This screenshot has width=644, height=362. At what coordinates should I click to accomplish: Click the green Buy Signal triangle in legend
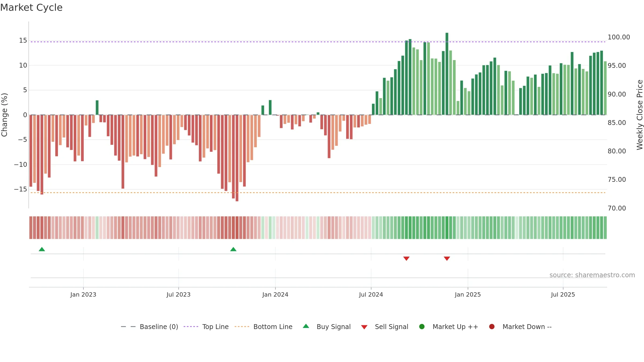pos(306,326)
